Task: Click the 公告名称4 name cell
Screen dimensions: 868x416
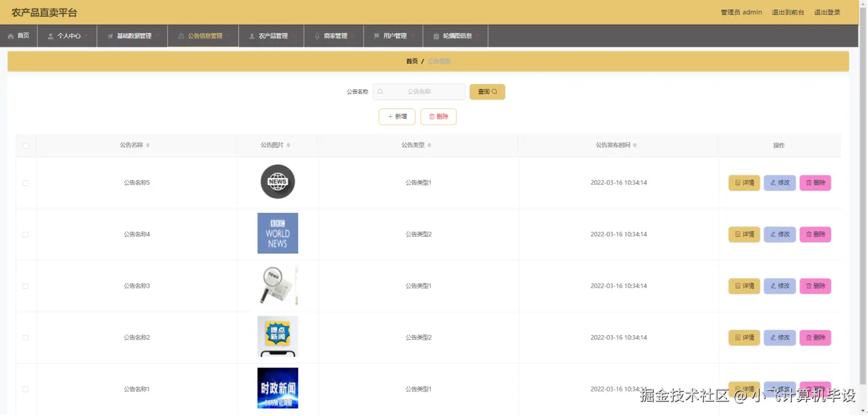Action: pos(137,234)
